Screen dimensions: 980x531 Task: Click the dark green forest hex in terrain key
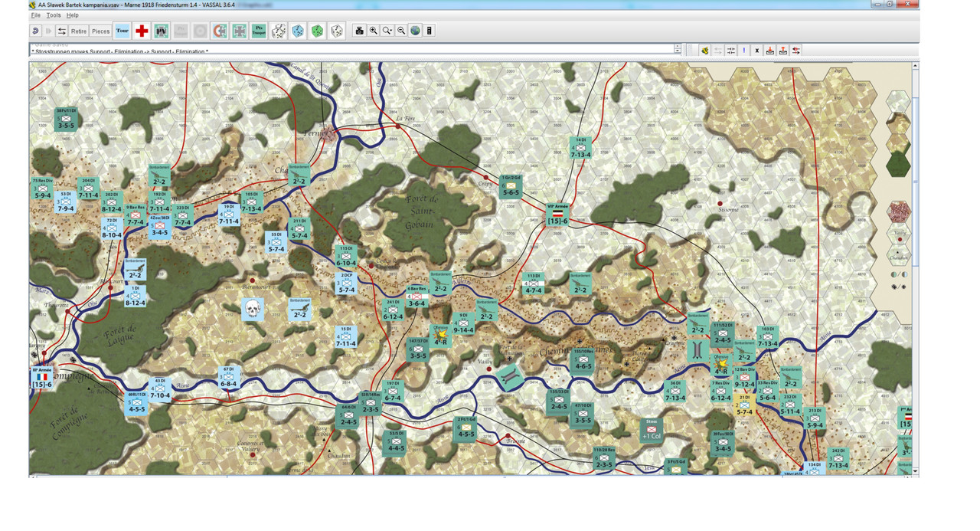898,165
